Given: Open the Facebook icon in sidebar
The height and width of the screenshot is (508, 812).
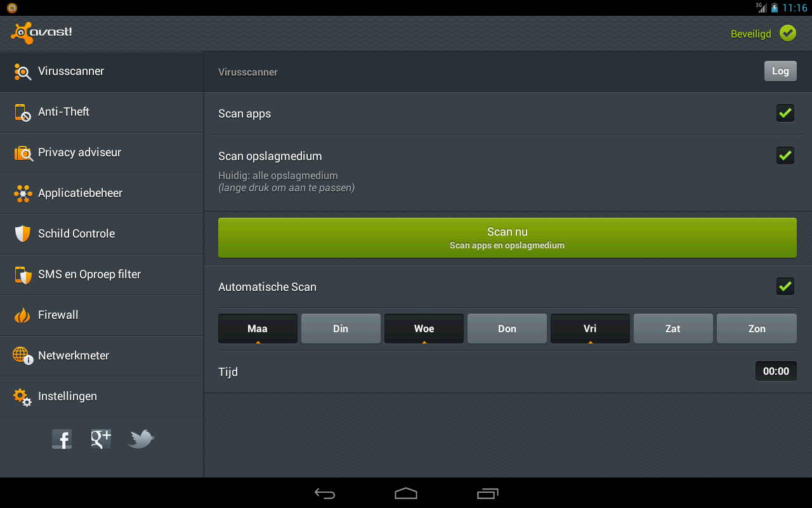Looking at the screenshot, I should click(62, 439).
